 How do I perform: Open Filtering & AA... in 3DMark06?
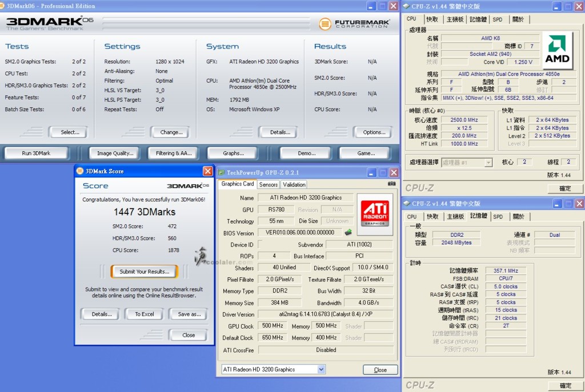(x=173, y=153)
